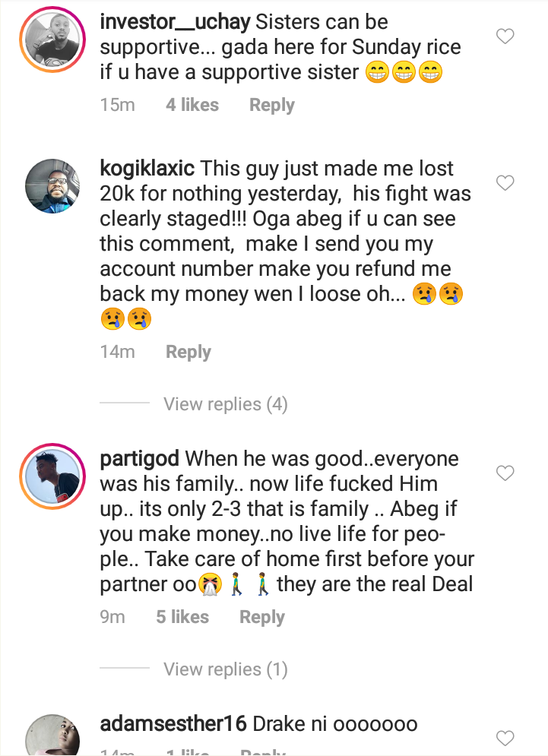548x756 pixels.
Task: View who gave 4 likes to investor__uchay
Action: point(192,105)
